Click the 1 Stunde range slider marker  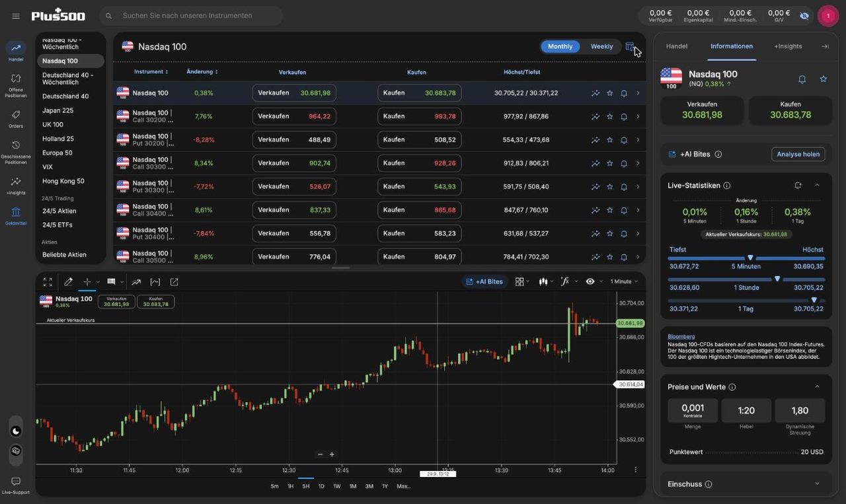[777, 279]
